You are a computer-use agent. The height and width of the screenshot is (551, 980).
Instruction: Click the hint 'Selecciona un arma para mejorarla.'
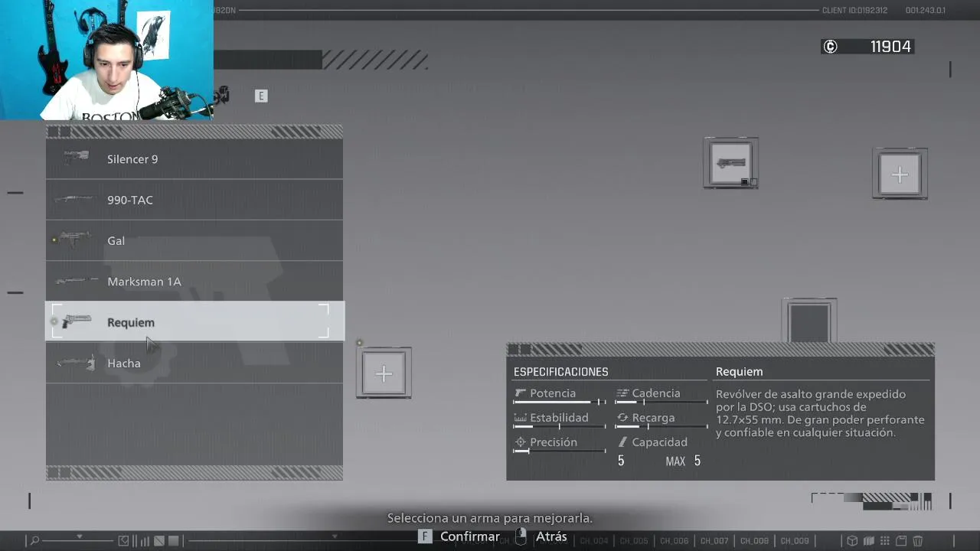tap(490, 518)
